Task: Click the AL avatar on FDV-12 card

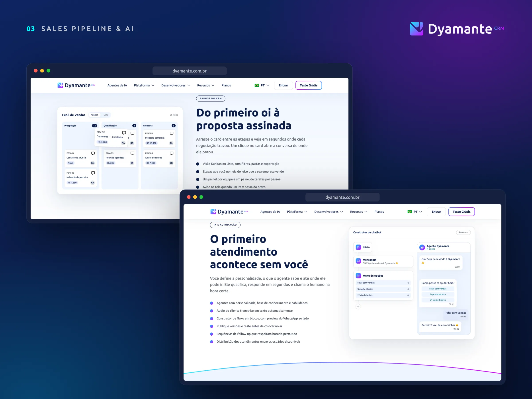Action: [123, 143]
